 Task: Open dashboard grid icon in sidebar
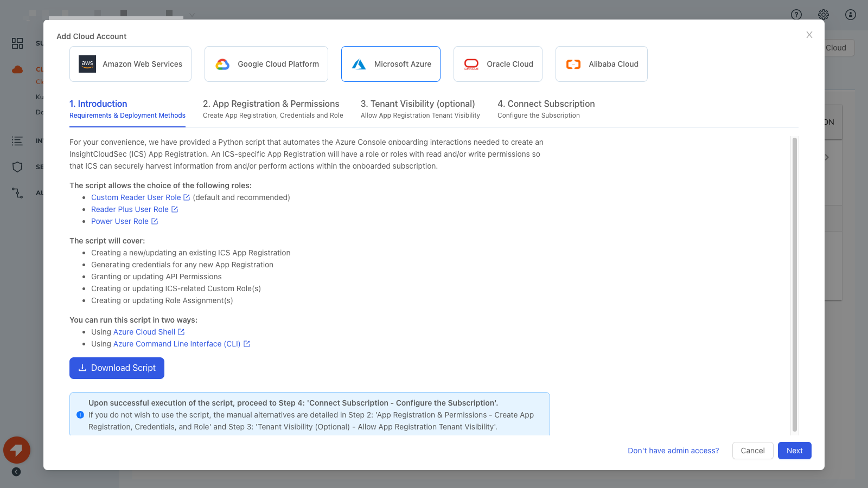[x=17, y=43]
